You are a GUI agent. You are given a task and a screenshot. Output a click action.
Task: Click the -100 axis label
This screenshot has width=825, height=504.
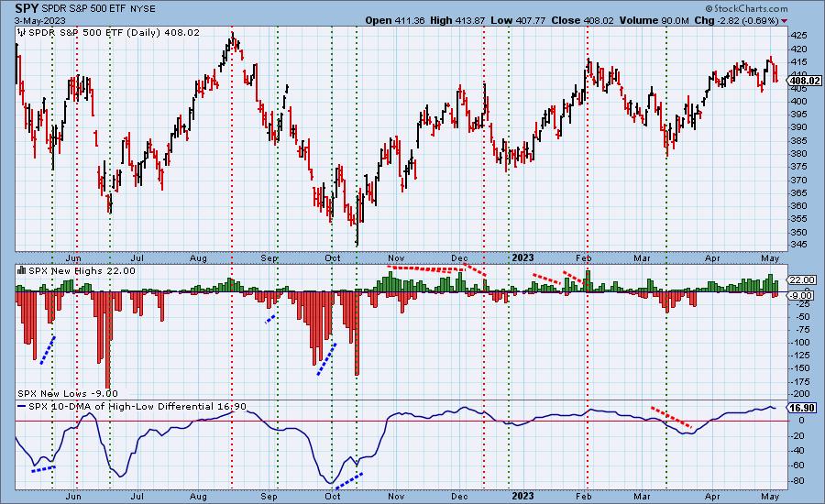coord(801,343)
